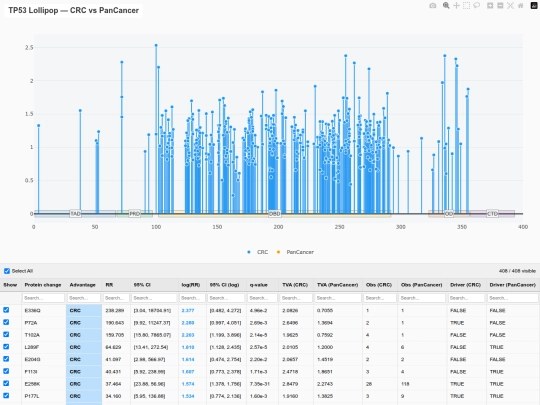This screenshot has height=405, width=540.
Task: Uncheck the Show box for P177L
Action: coord(6,396)
